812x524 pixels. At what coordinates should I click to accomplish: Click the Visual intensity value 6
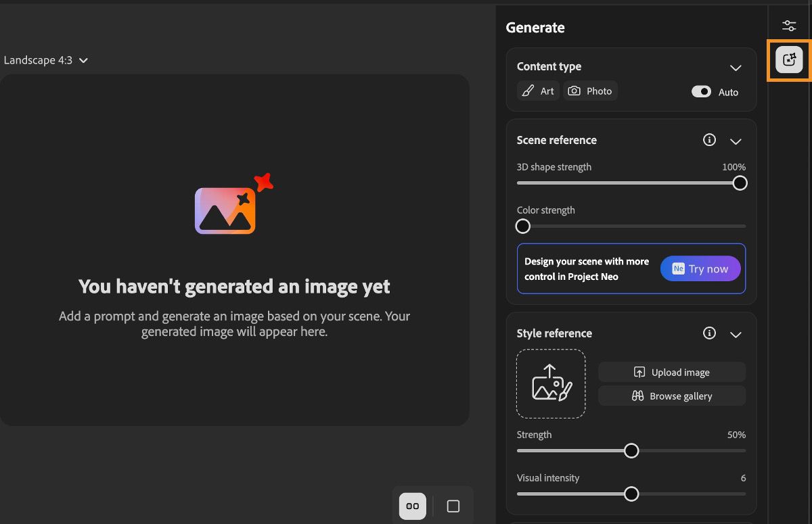point(743,478)
